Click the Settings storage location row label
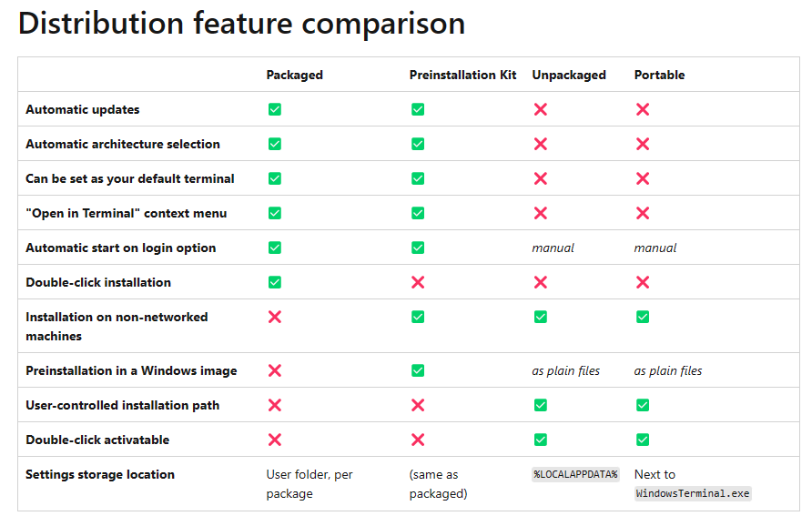The height and width of the screenshot is (526, 812). 100,474
